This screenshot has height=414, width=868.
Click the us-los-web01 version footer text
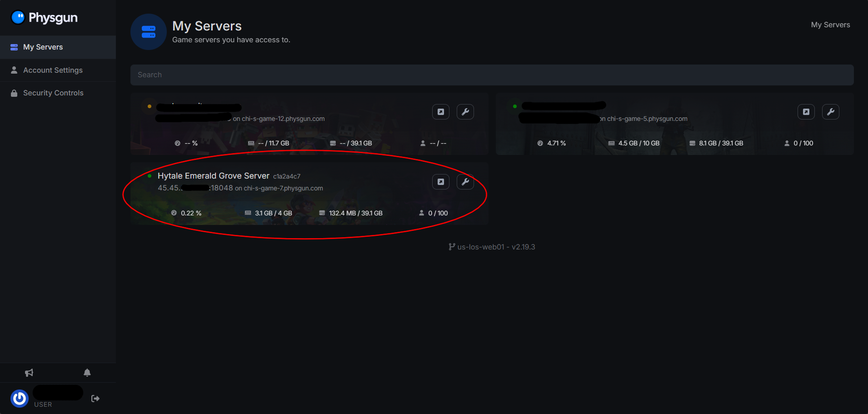492,247
